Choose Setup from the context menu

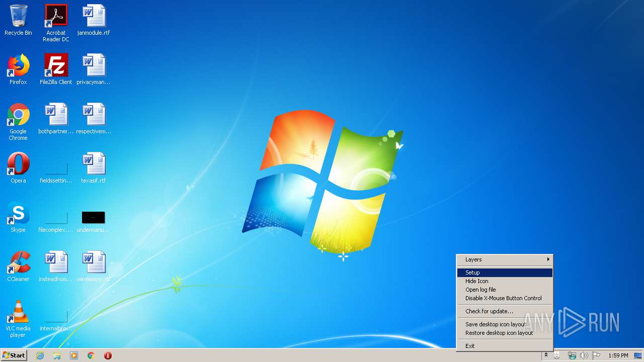(x=505, y=273)
